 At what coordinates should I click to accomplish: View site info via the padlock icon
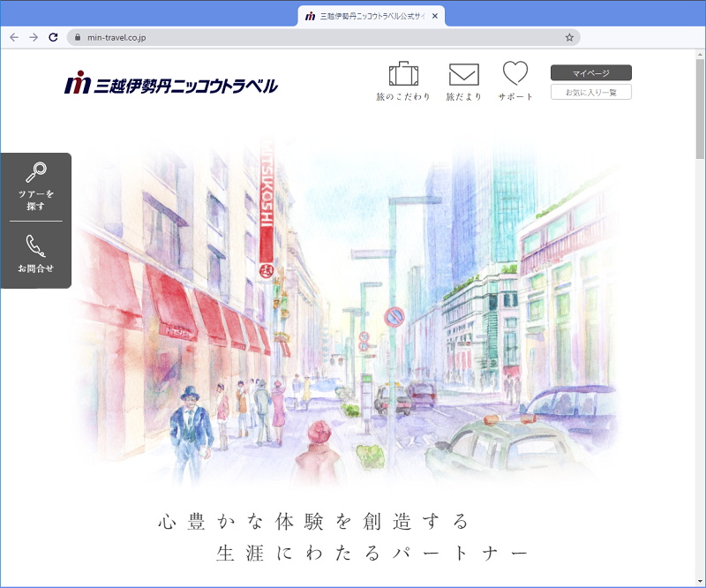tap(78, 38)
